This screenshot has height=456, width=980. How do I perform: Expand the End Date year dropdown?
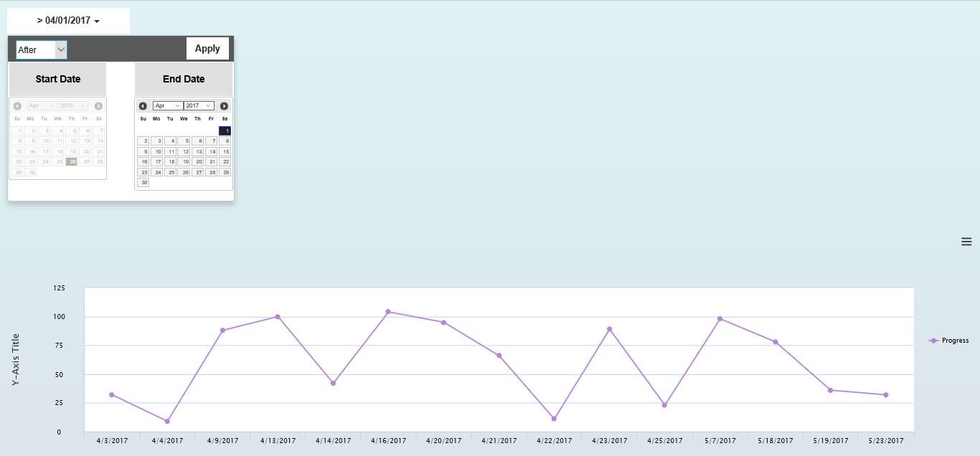coord(199,106)
